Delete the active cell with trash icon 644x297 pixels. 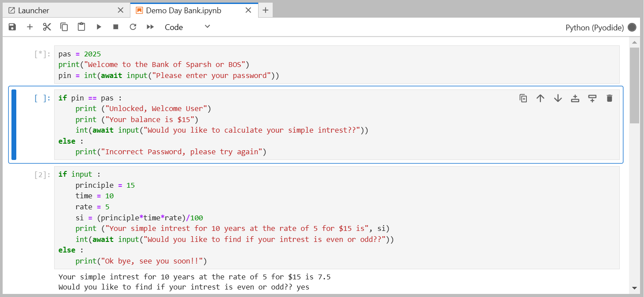pos(609,98)
